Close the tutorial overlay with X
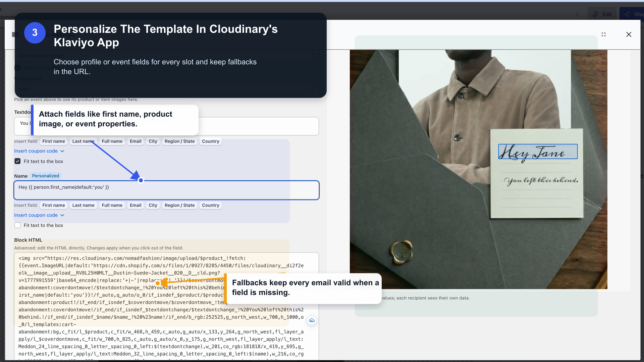Screen dimensions: 644x362 (629, 35)
